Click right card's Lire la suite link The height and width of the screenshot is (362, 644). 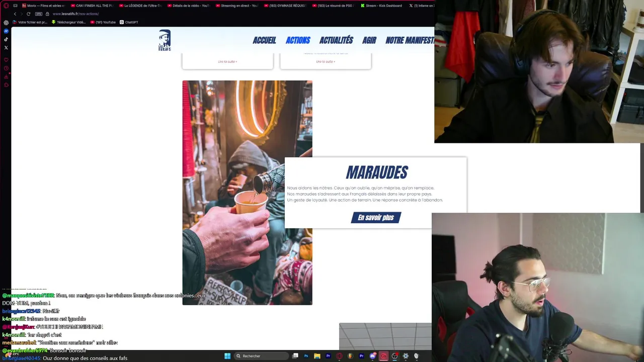tap(326, 61)
